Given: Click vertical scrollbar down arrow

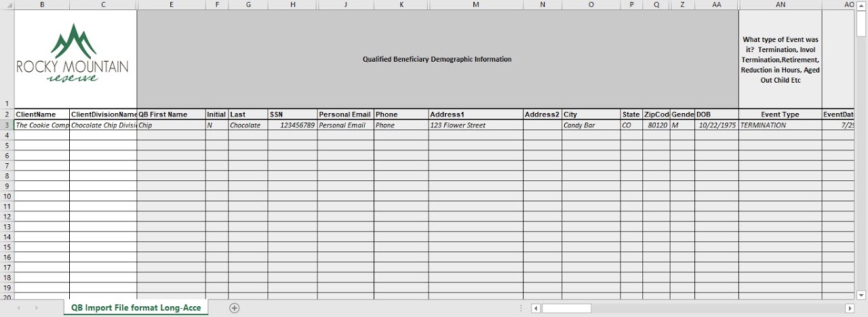Looking at the screenshot, I should tap(861, 295).
